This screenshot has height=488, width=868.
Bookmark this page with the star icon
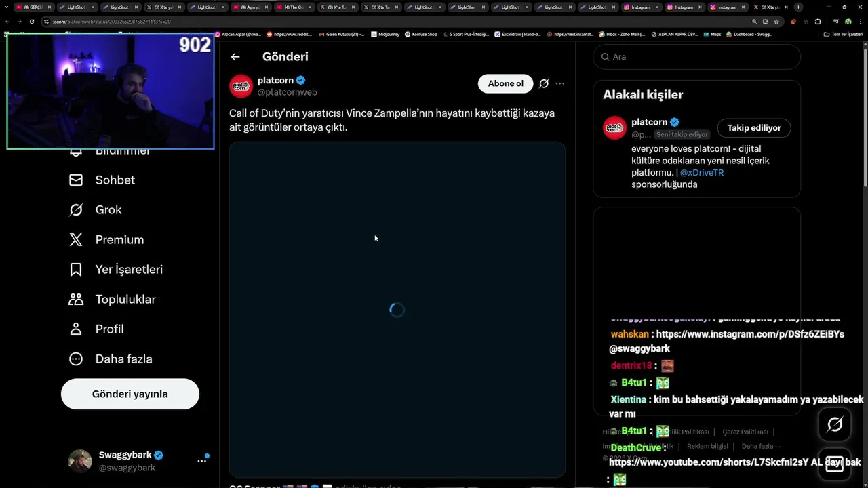[776, 22]
